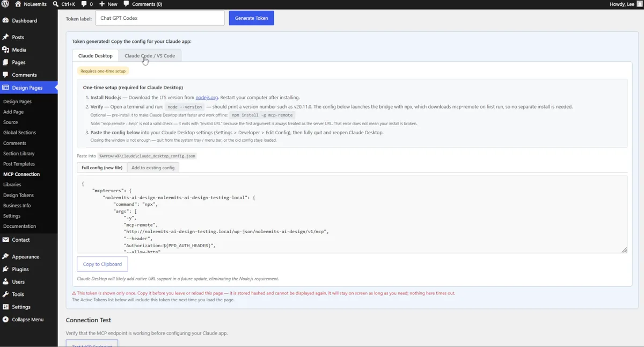Click the 'node --version' code snippet
644x347 pixels.
pos(185,106)
